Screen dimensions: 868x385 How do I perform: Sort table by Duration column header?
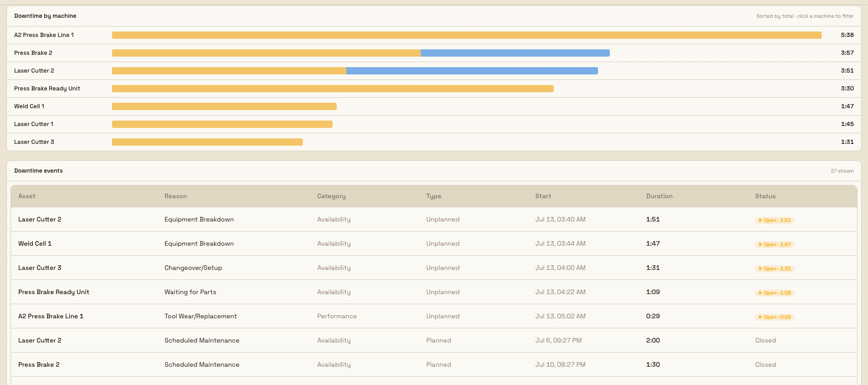point(659,196)
